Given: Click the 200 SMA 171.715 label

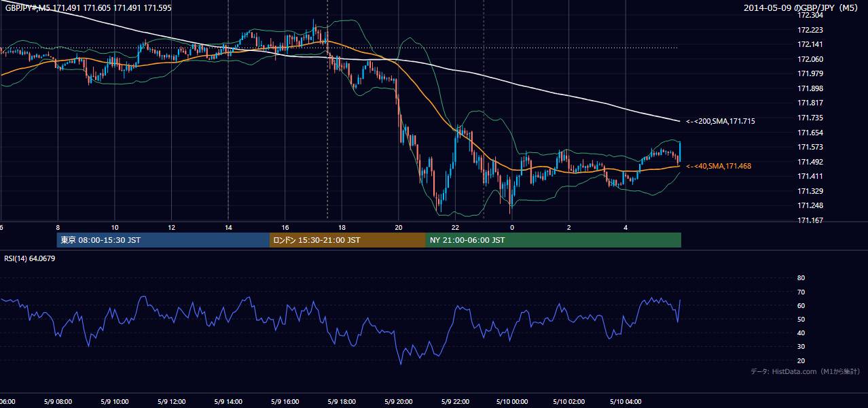Looking at the screenshot, I should tap(721, 121).
